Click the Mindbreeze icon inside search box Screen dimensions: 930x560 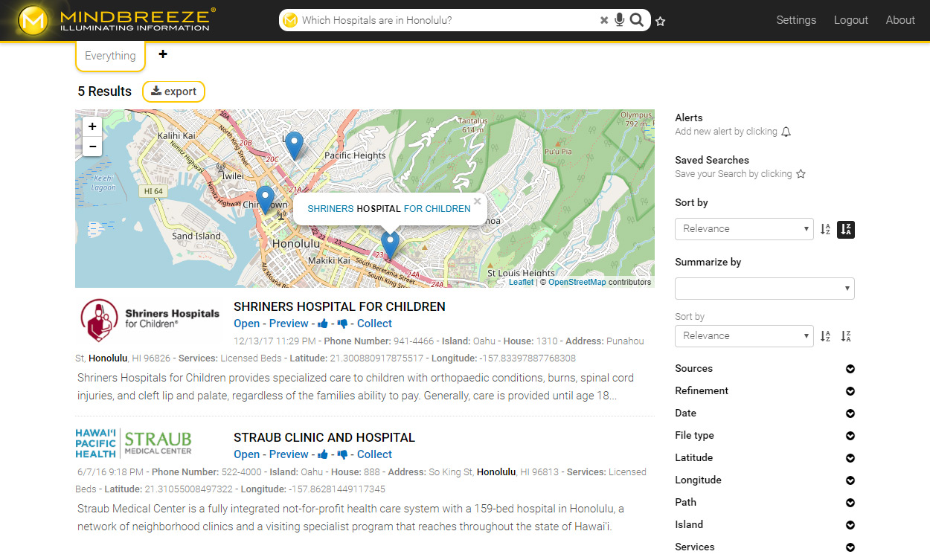point(290,20)
